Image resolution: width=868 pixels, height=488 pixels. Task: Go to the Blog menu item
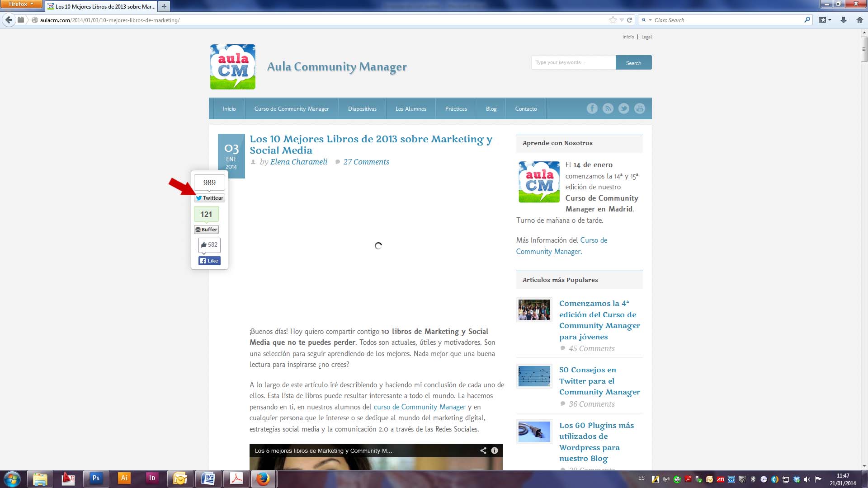491,109
